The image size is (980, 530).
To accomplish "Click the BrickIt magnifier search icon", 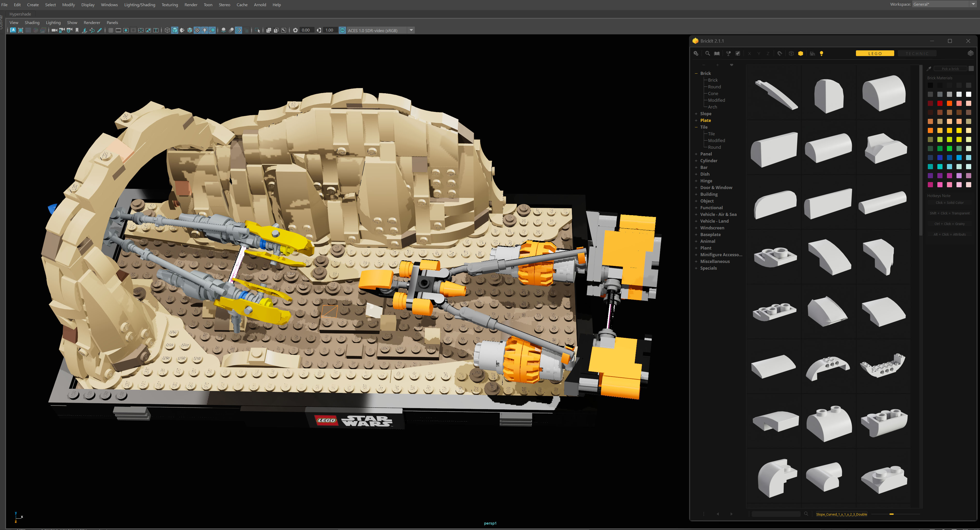I will 707,54.
